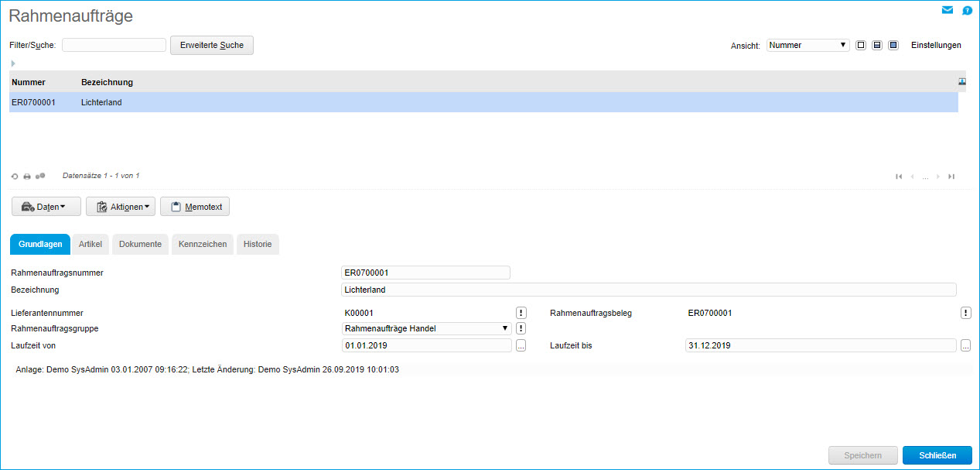The width and height of the screenshot is (980, 470).
Task: Click the print icon below the list
Action: pos(27,177)
